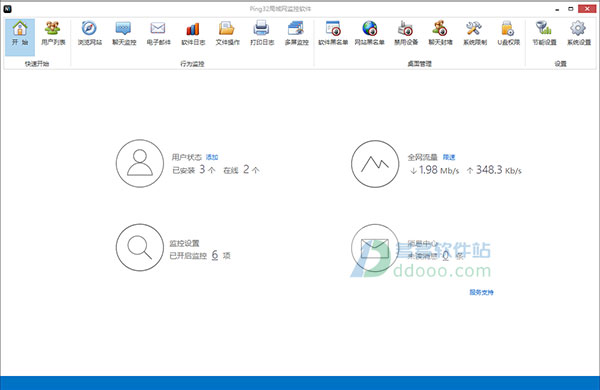Screen dimensions: 600x390
Task: Open the 开始 home button
Action: (20, 37)
